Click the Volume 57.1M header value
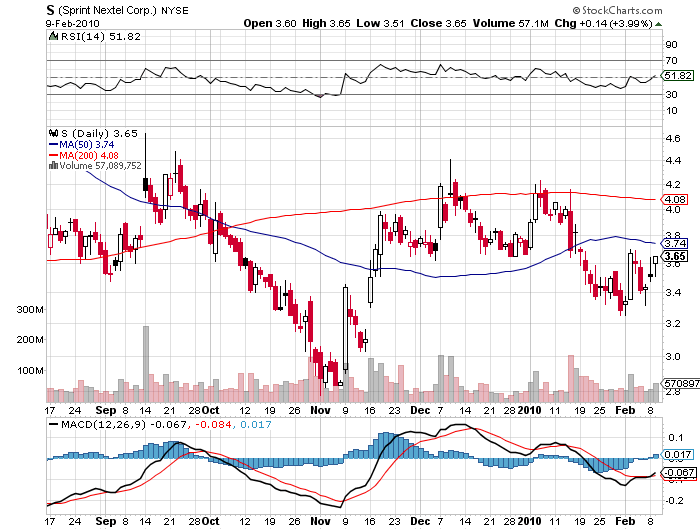This screenshot has width=700, height=530. coord(510,23)
